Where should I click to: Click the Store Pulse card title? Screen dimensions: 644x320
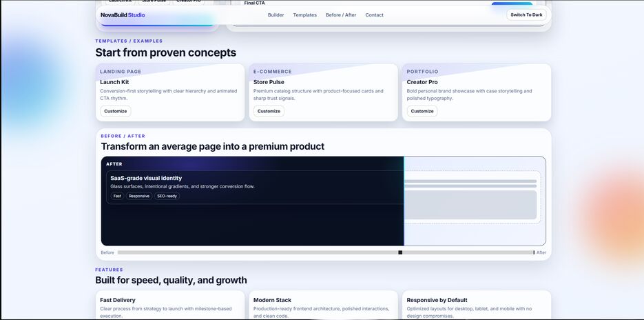269,82
